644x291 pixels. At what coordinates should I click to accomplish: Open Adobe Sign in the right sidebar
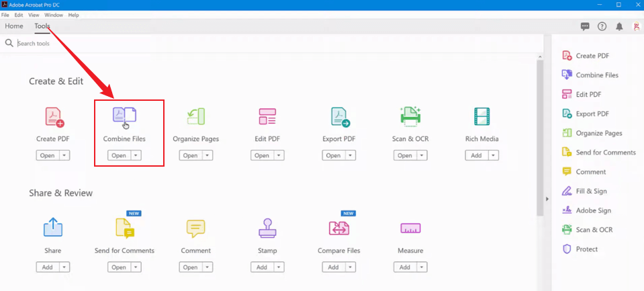pyautogui.click(x=586, y=210)
